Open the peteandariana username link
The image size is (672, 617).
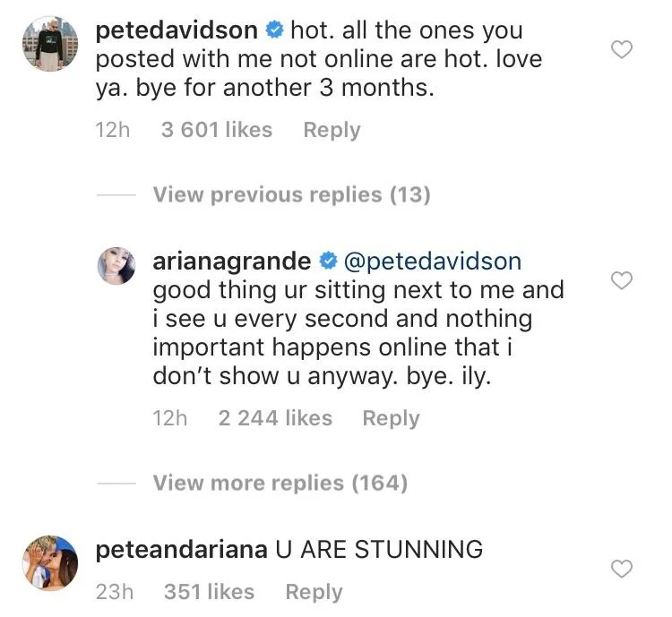pos(181,549)
